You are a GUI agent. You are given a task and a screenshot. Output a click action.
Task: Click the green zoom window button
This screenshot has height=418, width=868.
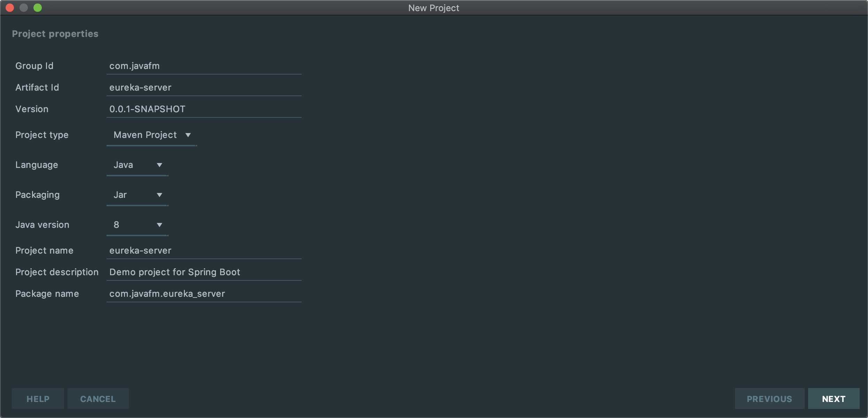pos(38,8)
